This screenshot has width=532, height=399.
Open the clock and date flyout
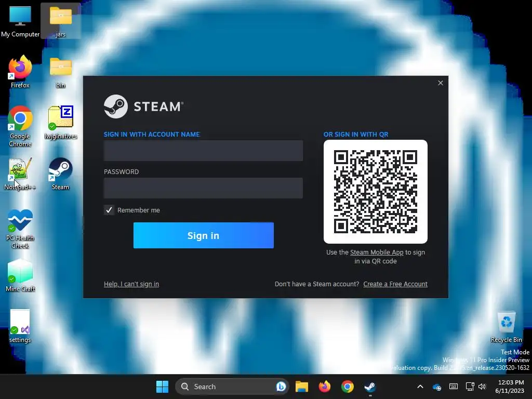coord(510,387)
